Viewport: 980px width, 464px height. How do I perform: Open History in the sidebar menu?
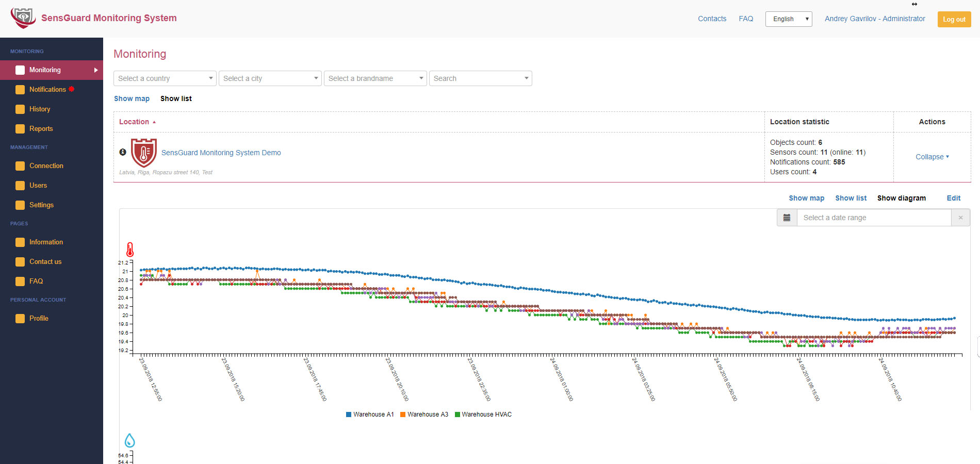40,109
